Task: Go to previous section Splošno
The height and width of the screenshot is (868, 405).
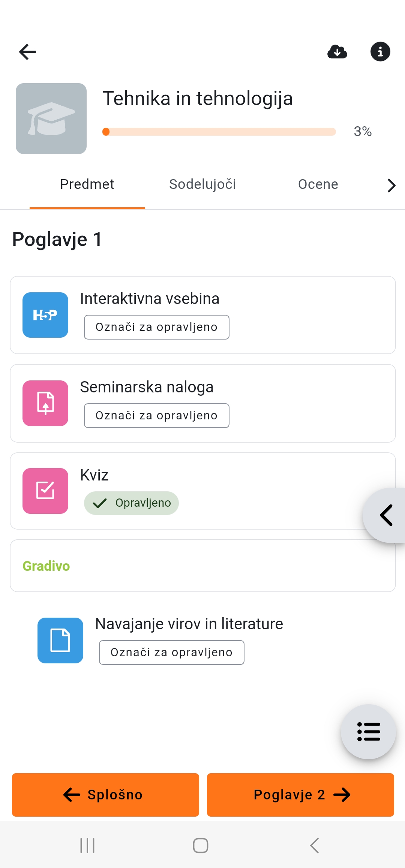Action: [105, 795]
